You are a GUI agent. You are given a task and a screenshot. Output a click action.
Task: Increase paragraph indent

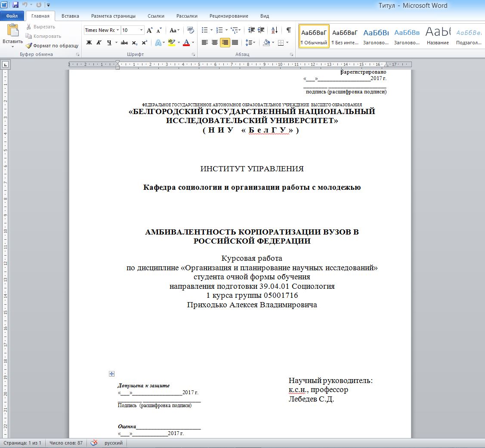click(x=261, y=30)
